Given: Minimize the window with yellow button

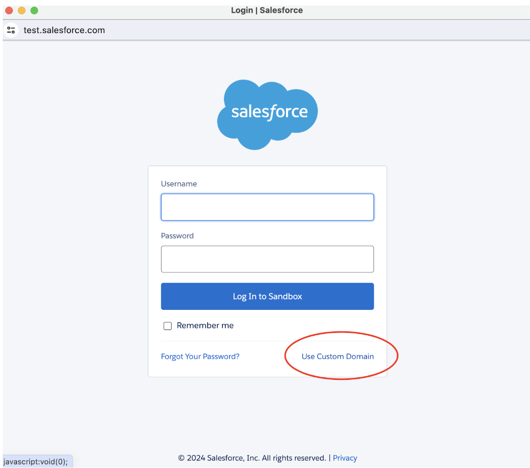Looking at the screenshot, I should point(22,10).
